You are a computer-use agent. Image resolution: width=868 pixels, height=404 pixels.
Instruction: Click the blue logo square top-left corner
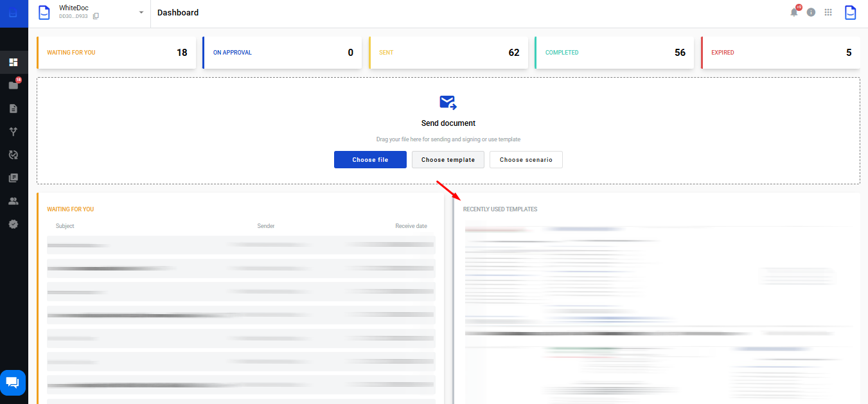tap(13, 13)
